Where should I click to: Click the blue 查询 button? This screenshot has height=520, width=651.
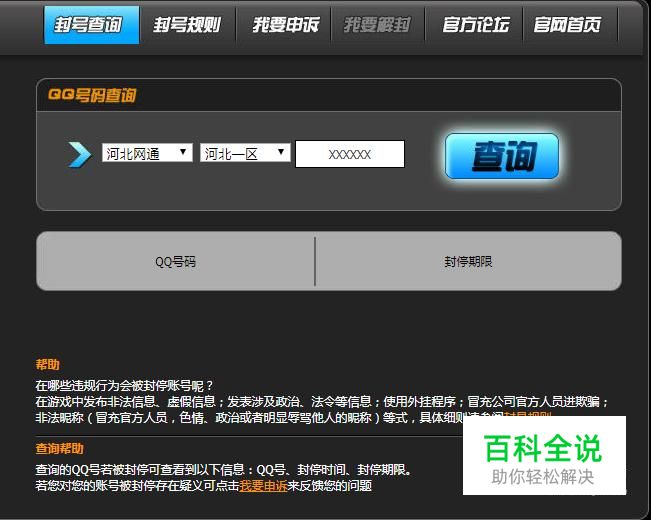(x=502, y=156)
